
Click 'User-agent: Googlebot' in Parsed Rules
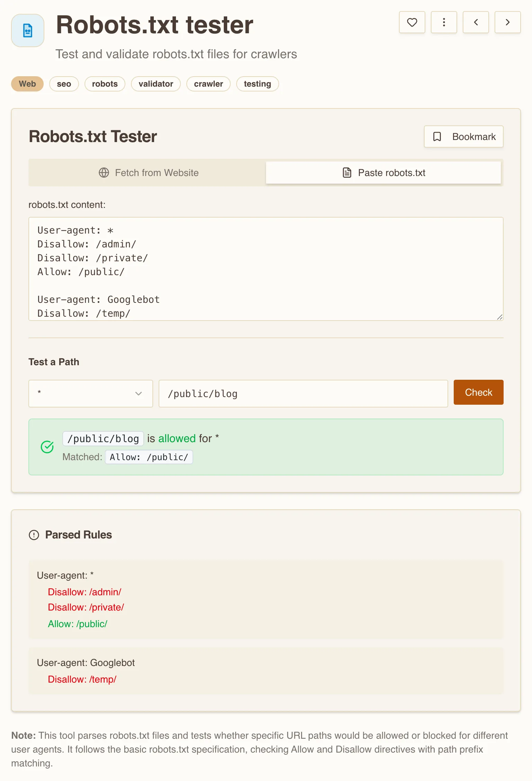(86, 662)
